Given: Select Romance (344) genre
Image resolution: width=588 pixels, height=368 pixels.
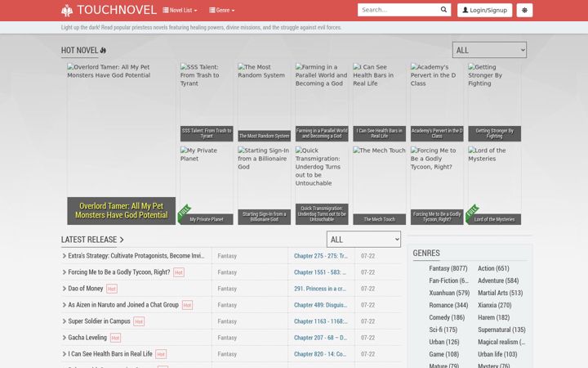Looking at the screenshot, I should [448, 305].
